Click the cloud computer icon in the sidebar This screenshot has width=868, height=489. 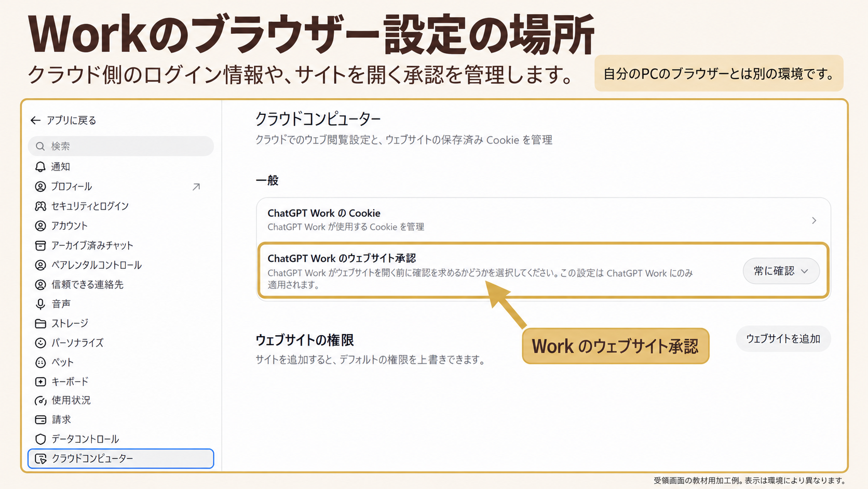pos(40,459)
